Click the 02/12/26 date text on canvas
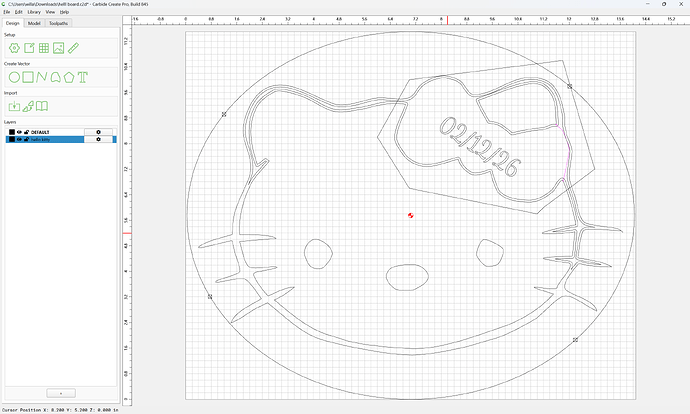The width and height of the screenshot is (690, 414). [x=480, y=147]
